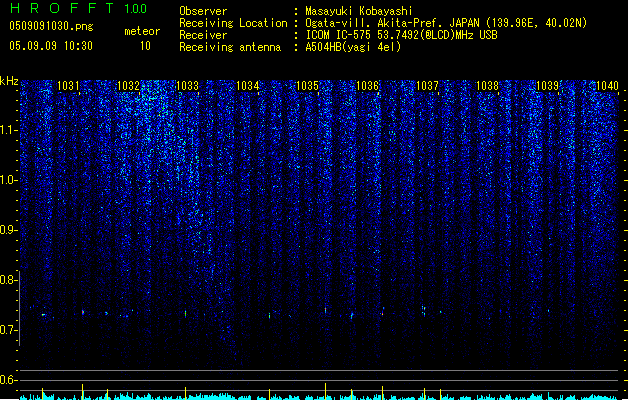
Task: Select the observer name Masayuki Kobayashi
Action: click(359, 11)
